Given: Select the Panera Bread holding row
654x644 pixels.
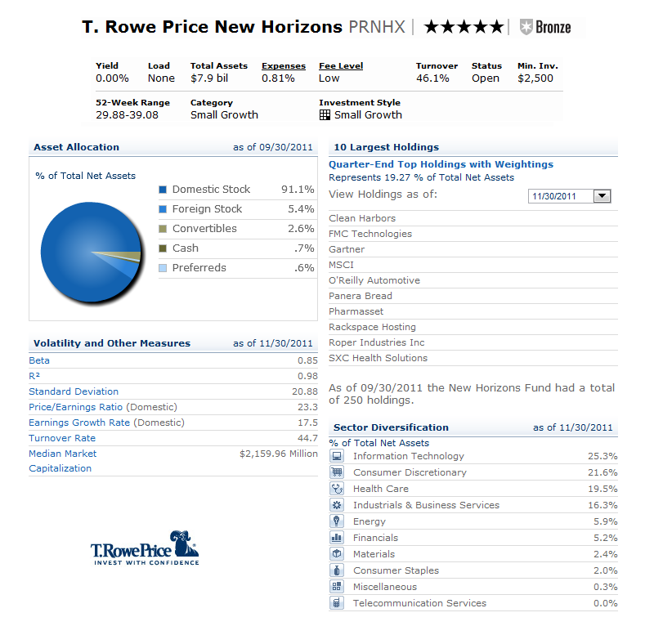Looking at the screenshot, I should click(473, 296).
